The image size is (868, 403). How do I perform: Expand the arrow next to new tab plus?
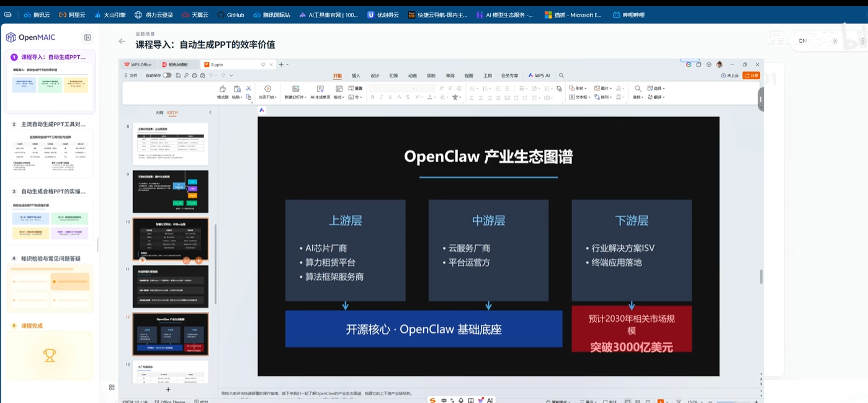(287, 64)
